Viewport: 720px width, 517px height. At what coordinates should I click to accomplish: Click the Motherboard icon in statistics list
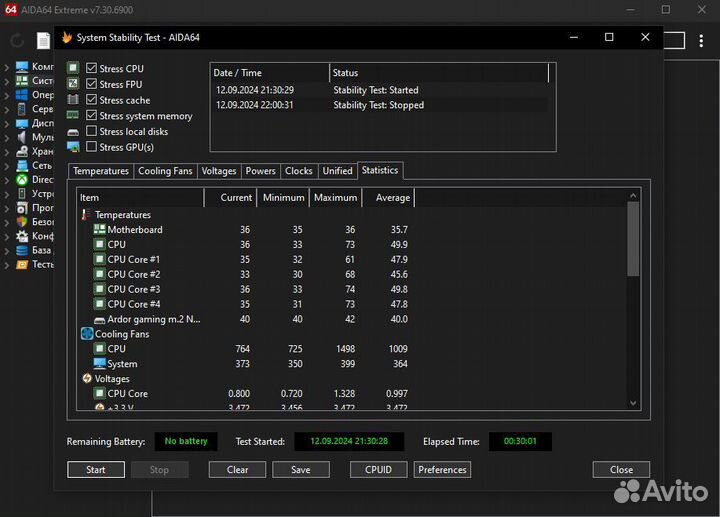99,229
